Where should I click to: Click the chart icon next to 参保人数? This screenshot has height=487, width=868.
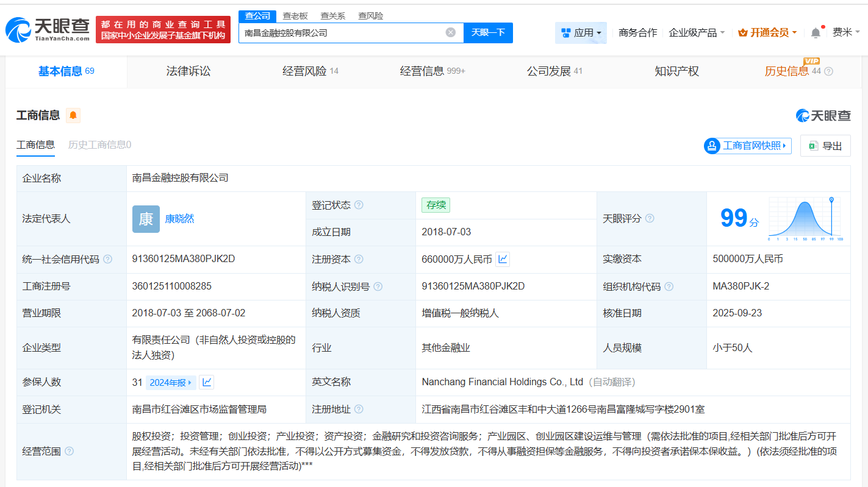tap(206, 382)
